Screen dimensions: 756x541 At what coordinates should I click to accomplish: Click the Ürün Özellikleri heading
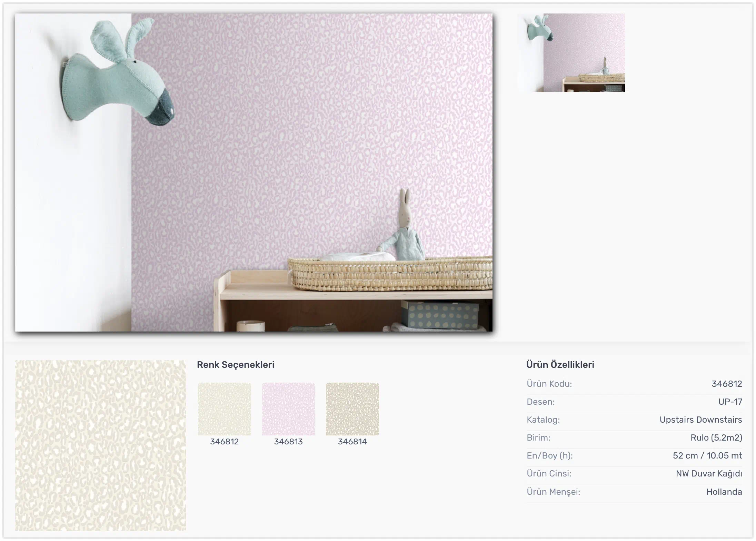tap(560, 365)
